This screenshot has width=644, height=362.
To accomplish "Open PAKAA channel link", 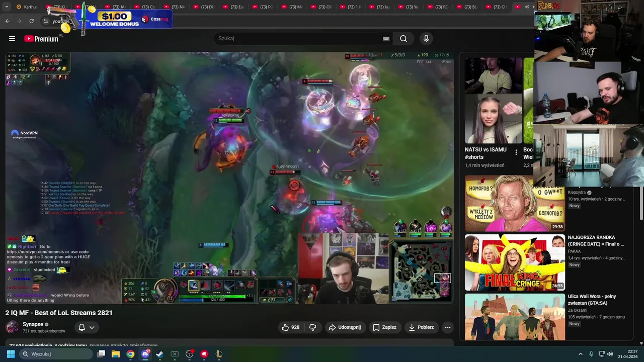I will 574,251.
